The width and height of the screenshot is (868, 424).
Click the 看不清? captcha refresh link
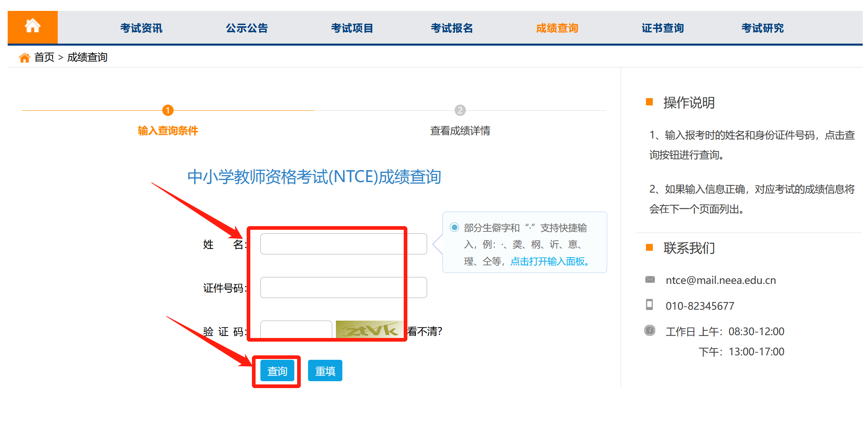click(x=425, y=332)
